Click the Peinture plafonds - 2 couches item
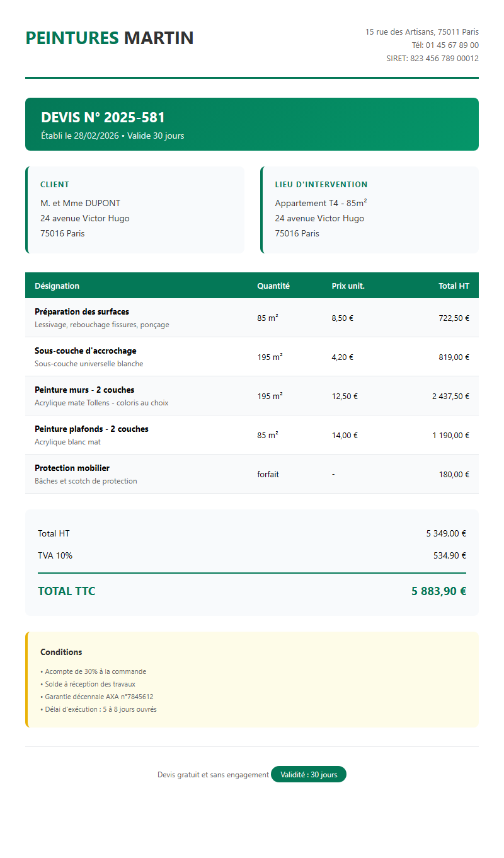Viewport: 504px width, 858px height. point(91,429)
